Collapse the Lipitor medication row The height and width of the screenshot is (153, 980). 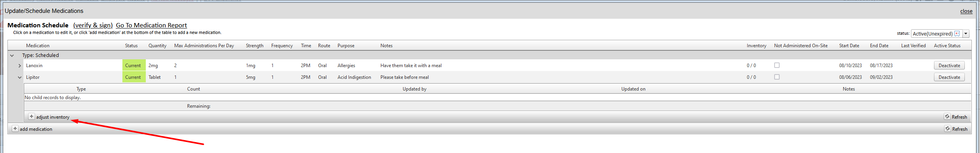pyautogui.click(x=19, y=77)
